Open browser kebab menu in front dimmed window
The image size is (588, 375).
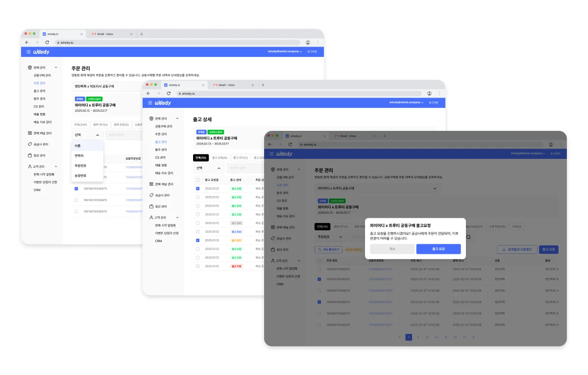(x=561, y=144)
